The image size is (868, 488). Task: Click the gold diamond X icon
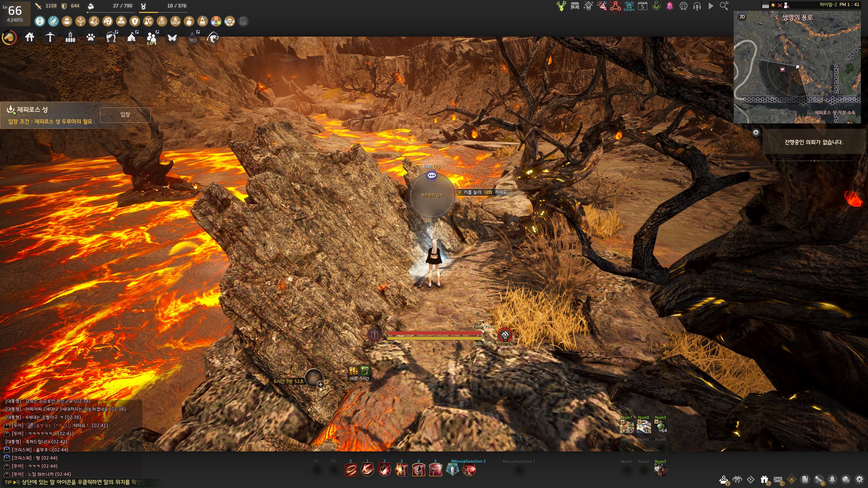coord(792,480)
